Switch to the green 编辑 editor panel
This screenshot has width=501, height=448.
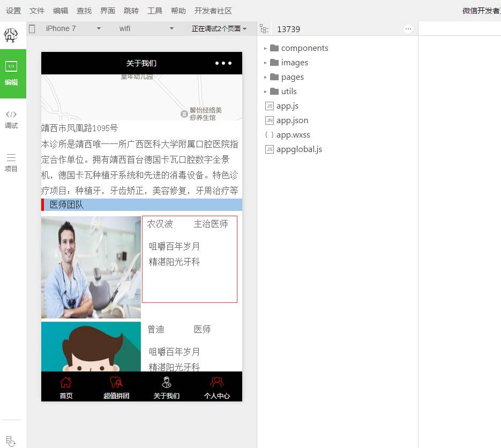(x=13, y=74)
